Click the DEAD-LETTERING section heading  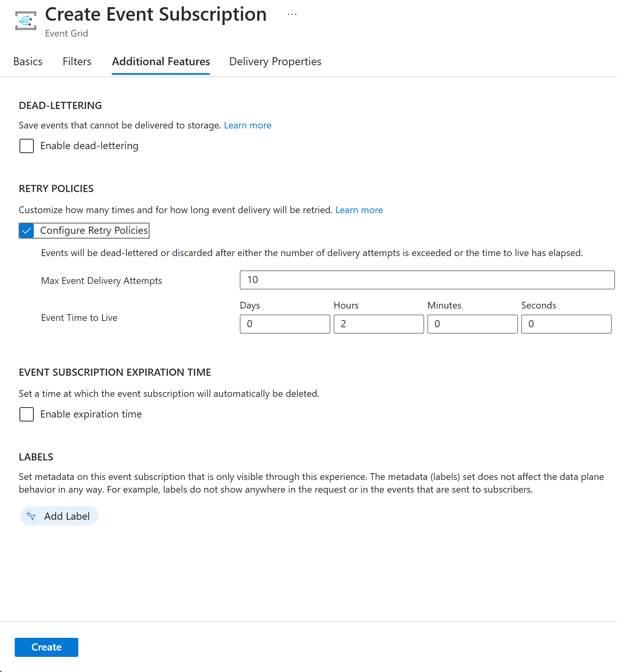pyautogui.click(x=60, y=105)
